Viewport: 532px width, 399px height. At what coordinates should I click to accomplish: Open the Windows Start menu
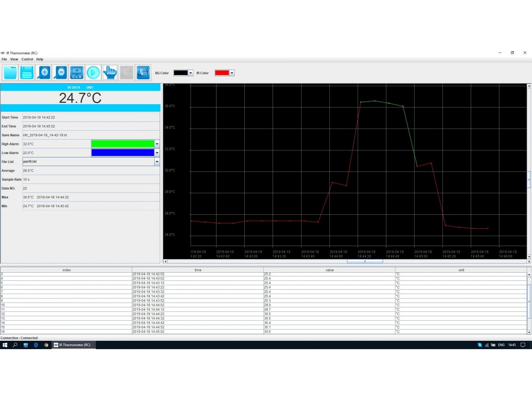pyautogui.click(x=5, y=345)
